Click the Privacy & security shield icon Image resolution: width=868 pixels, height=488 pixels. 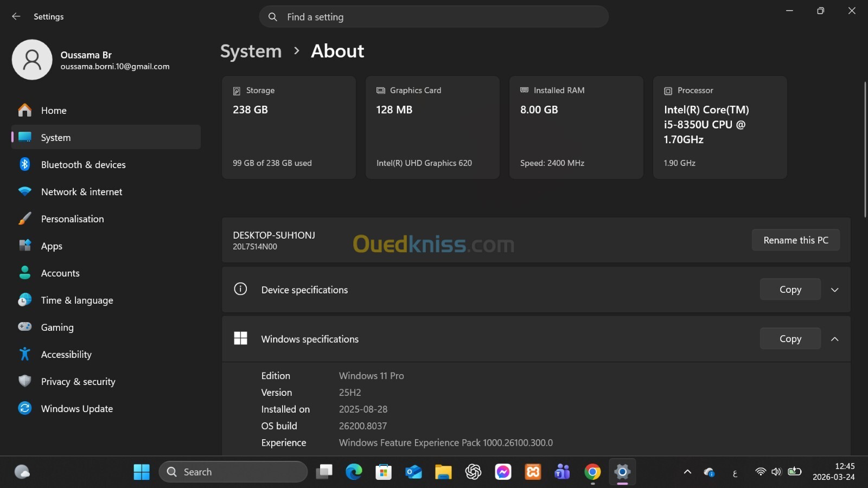[25, 381]
